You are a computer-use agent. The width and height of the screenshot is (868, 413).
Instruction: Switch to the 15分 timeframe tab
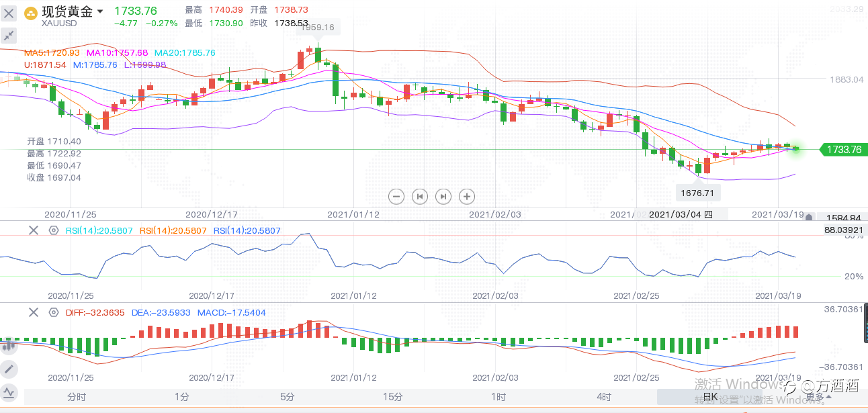[393, 397]
